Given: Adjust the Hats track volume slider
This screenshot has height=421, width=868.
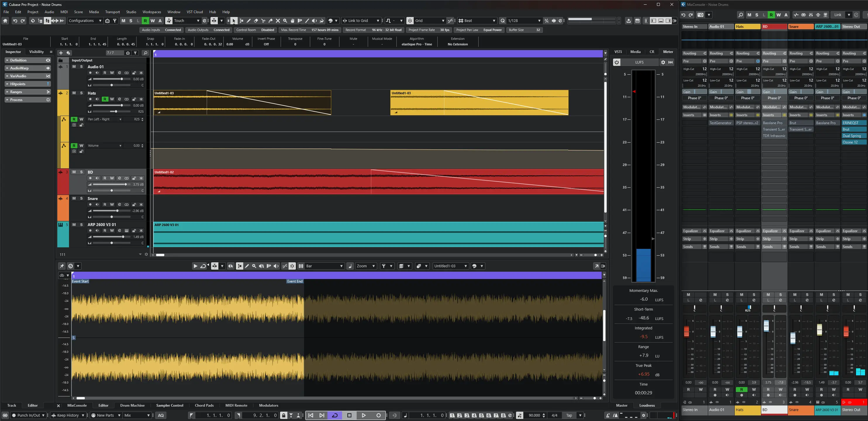Looking at the screenshot, I should [122, 106].
